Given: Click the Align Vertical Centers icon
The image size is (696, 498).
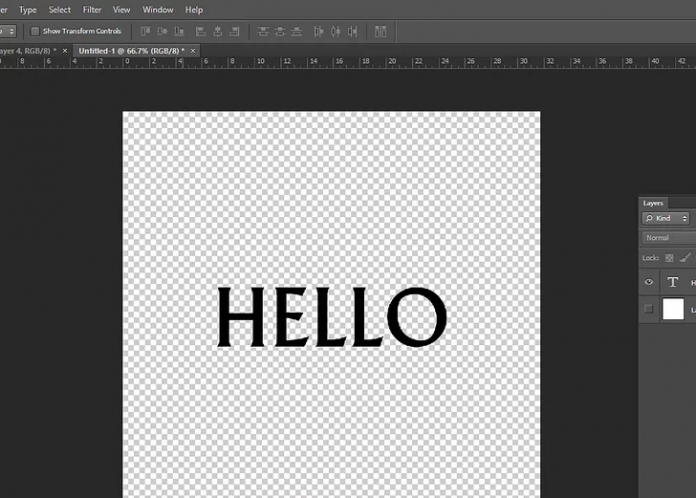Looking at the screenshot, I should point(162,32).
